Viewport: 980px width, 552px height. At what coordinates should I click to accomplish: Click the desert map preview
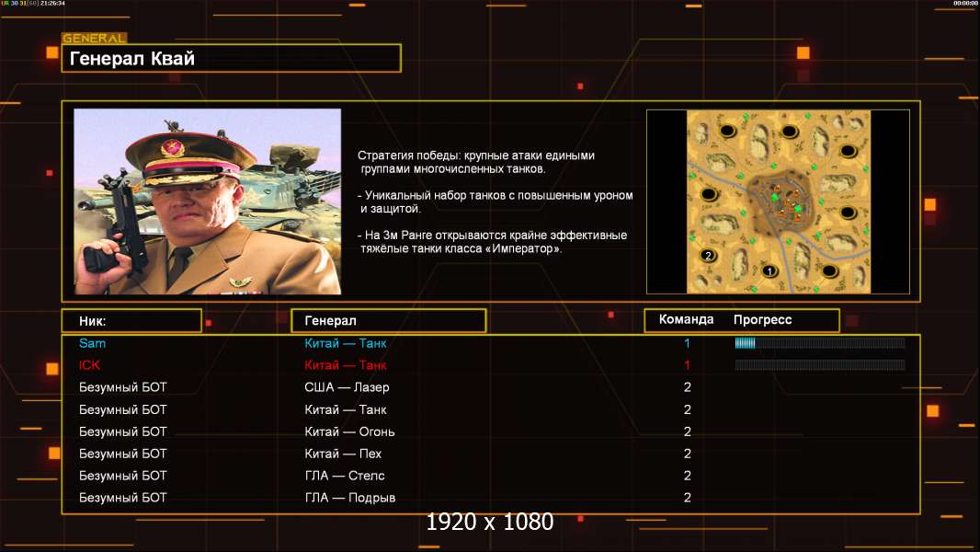click(778, 201)
